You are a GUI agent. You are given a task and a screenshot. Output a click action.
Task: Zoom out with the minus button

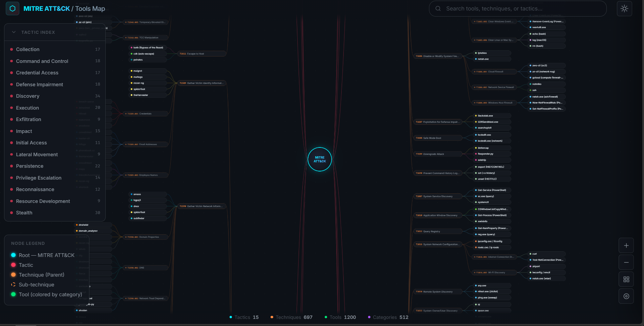(x=626, y=262)
